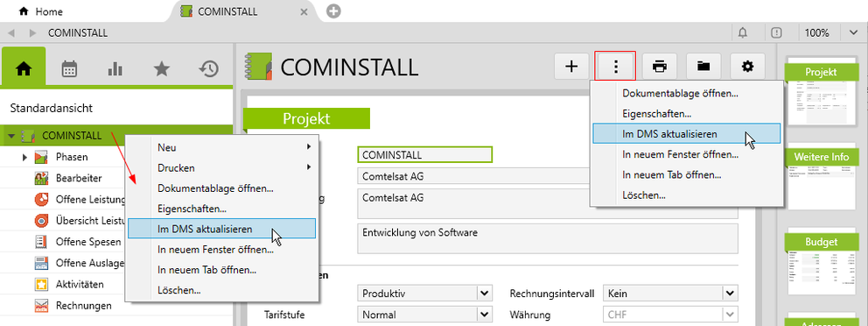Show the history clock icon tab
Screen dimensions: 868x326
pyautogui.click(x=209, y=68)
